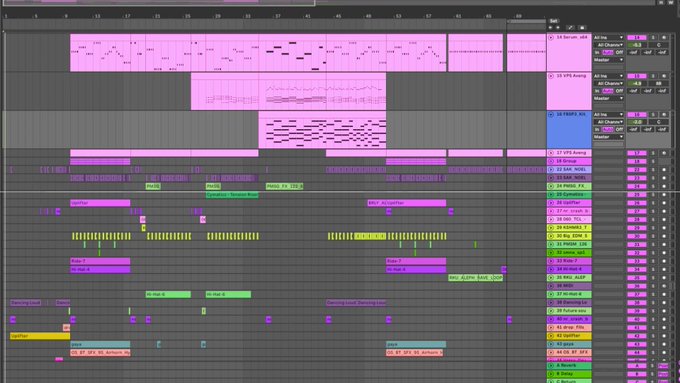The width and height of the screenshot is (680, 383).
Task: Arm track 33 Ride-7 for recording
Action: pos(664,261)
